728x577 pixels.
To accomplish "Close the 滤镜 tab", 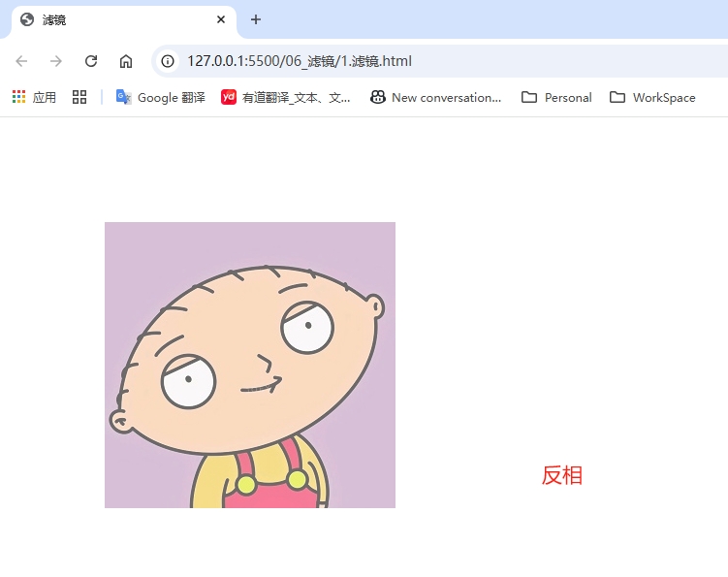I will [x=221, y=19].
